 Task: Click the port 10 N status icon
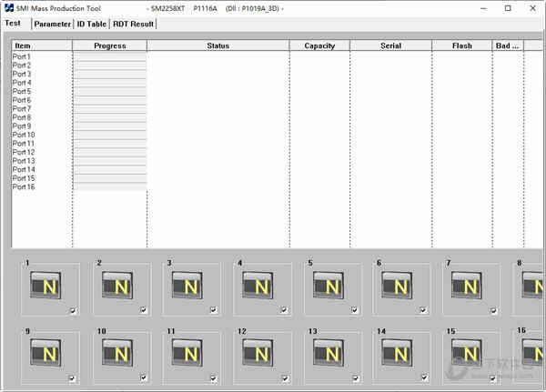(120, 353)
